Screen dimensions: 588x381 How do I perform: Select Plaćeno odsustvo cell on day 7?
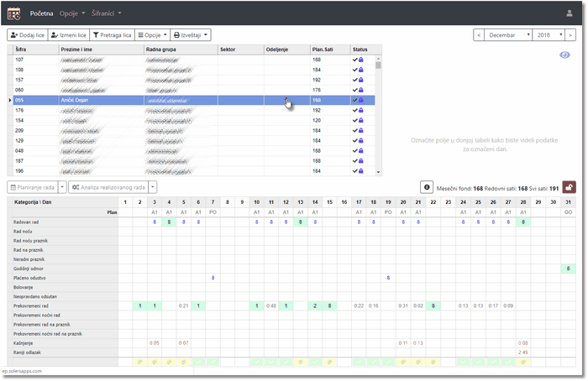pos(213,278)
